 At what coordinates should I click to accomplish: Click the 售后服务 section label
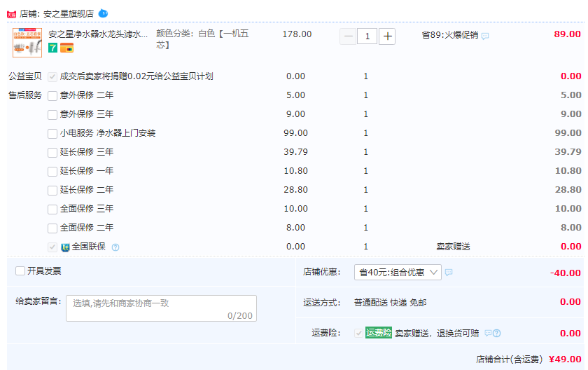coord(25,95)
